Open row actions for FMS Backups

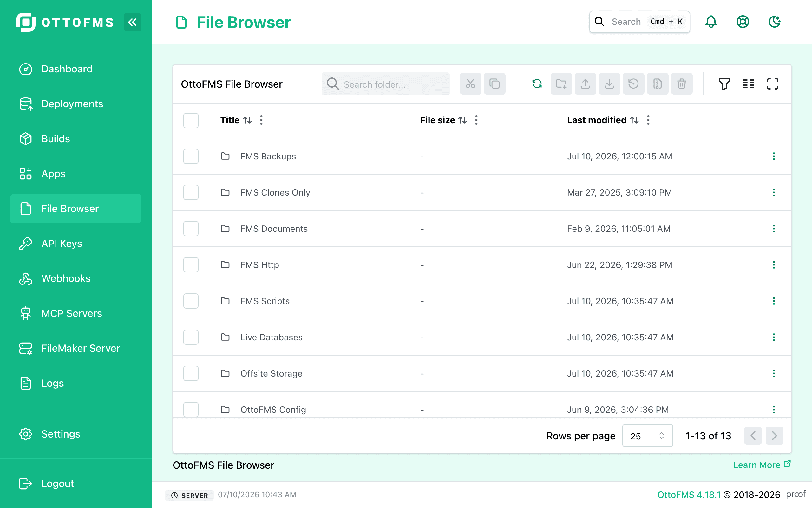point(774,156)
